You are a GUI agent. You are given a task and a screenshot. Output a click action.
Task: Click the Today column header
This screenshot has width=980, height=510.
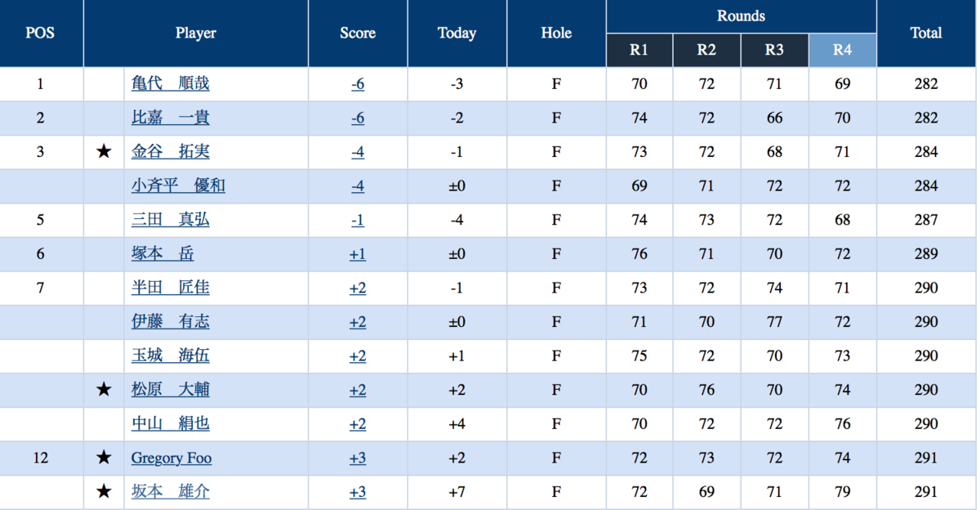[x=457, y=34]
